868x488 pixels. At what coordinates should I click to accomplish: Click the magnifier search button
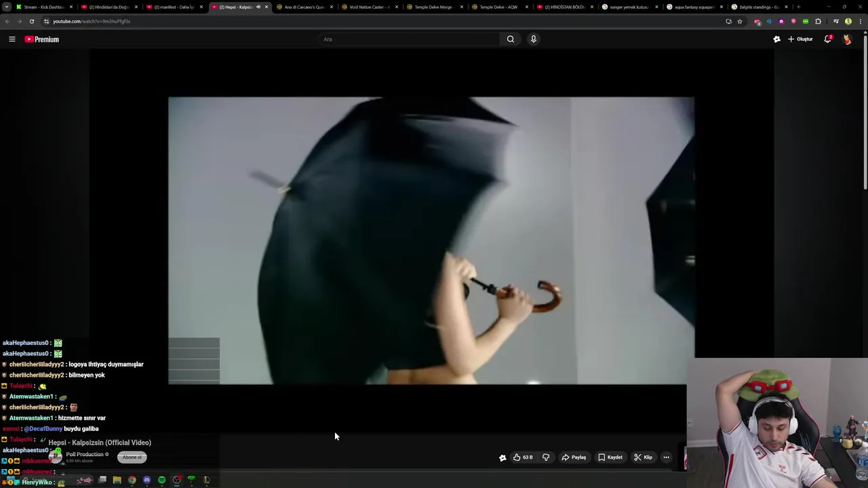[x=511, y=39]
